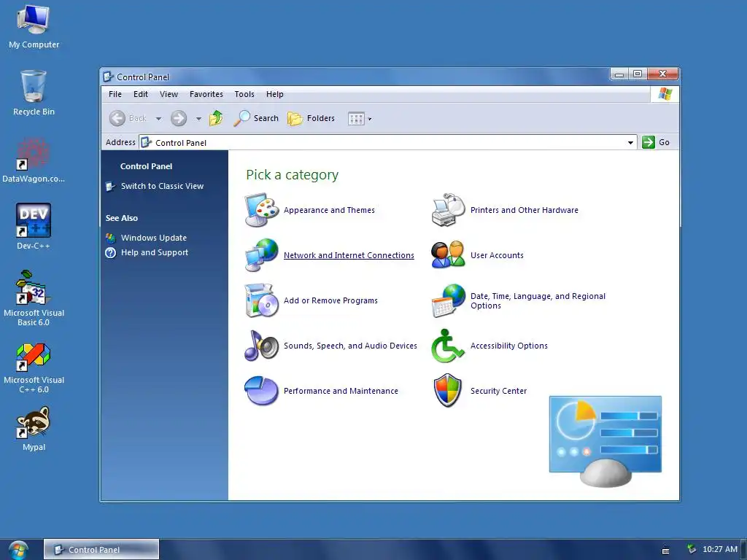Open the My Computer desktop icon

coord(34,27)
